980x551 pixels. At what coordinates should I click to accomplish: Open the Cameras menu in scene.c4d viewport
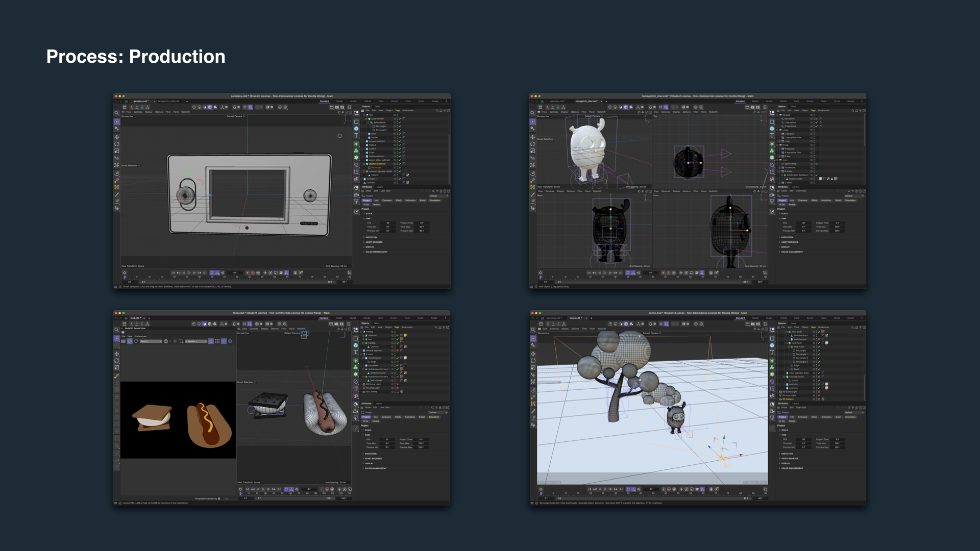554,329
